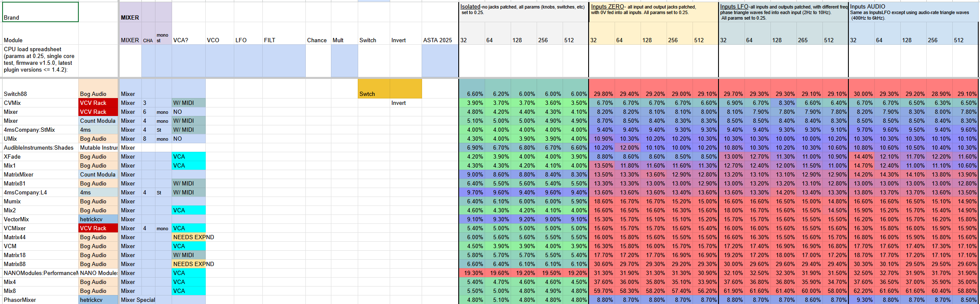The image size is (980, 304).
Task: Click the VCM module name cell
Action: (x=40, y=246)
